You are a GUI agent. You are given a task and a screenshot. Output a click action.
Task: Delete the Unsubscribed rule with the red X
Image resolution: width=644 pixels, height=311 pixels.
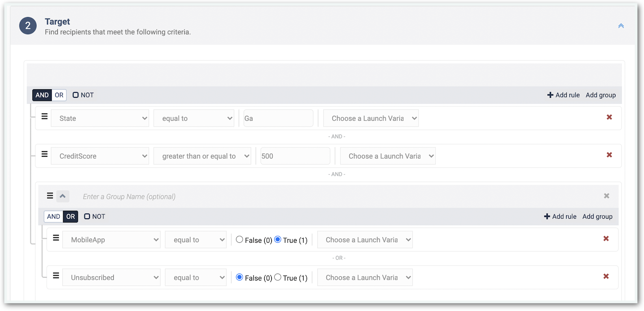pos(606,277)
